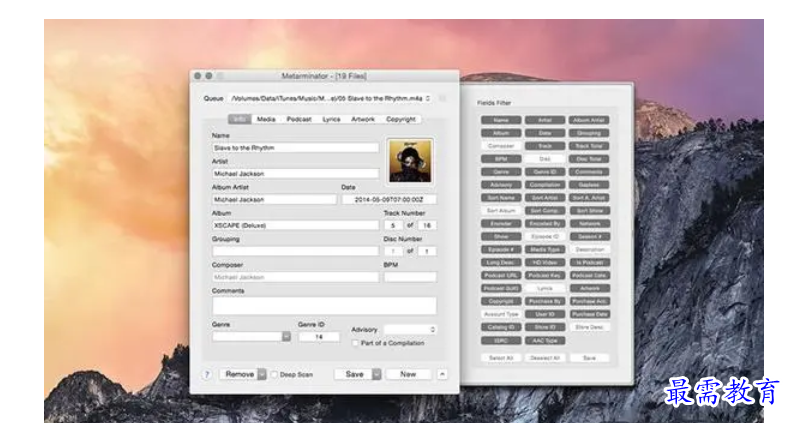Image resolution: width=788 pixels, height=423 pixels.
Task: Click the Comments text field
Action: click(324, 306)
